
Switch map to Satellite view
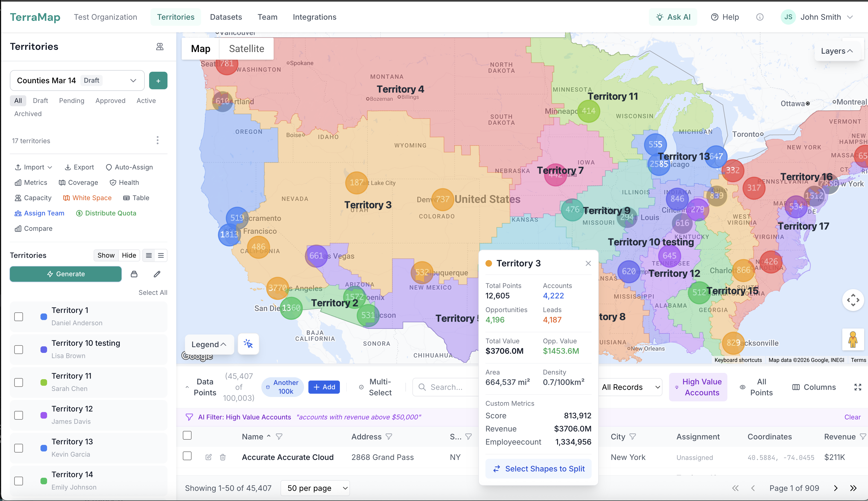pos(247,48)
